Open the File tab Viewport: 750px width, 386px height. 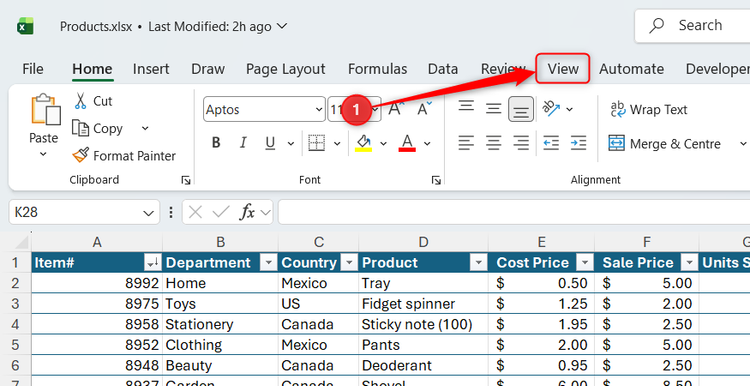click(x=33, y=69)
